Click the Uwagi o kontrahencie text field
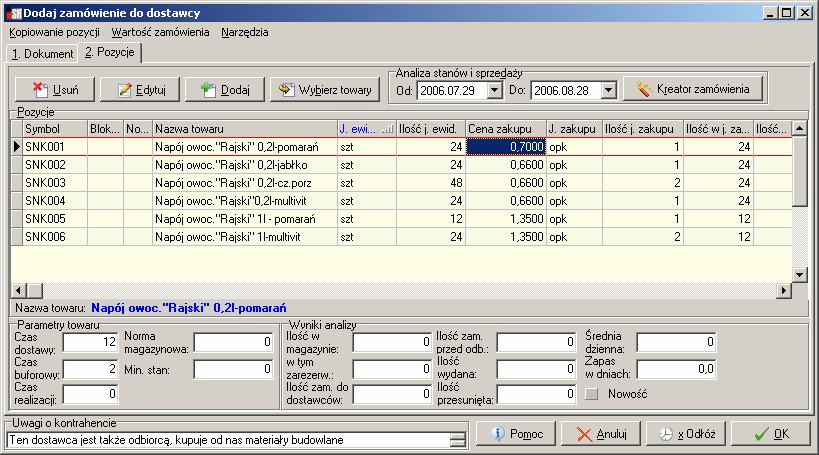 pyautogui.click(x=229, y=440)
